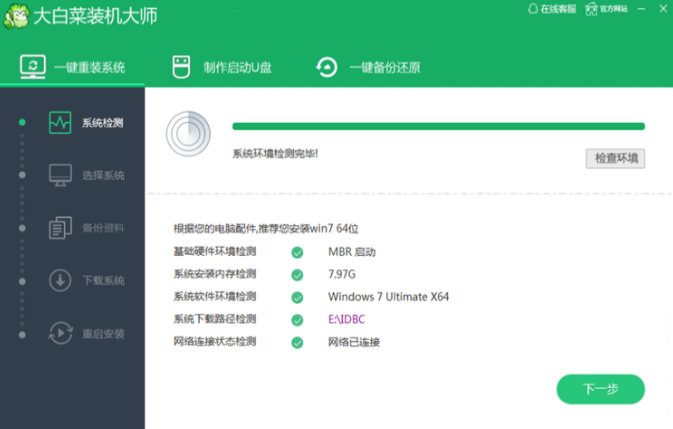Viewport: 673px width, 429px height.
Task: Click the 备份资料 copy files icon
Action: [x=60, y=228]
